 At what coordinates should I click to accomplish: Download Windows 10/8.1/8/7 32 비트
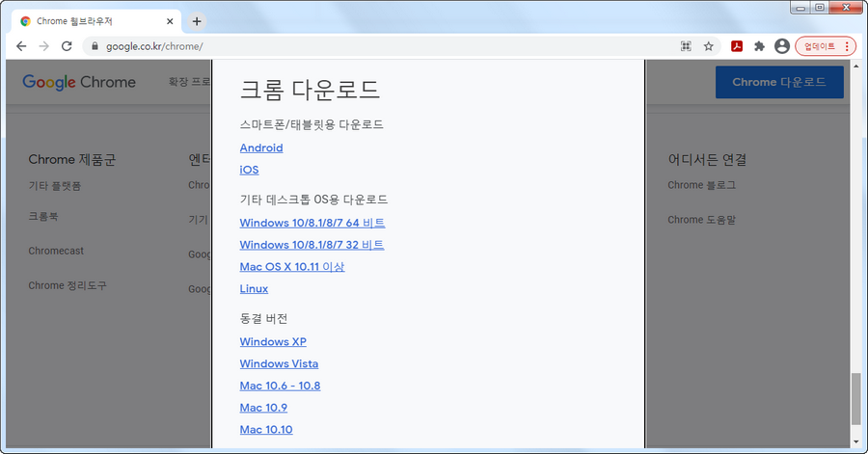tap(312, 245)
